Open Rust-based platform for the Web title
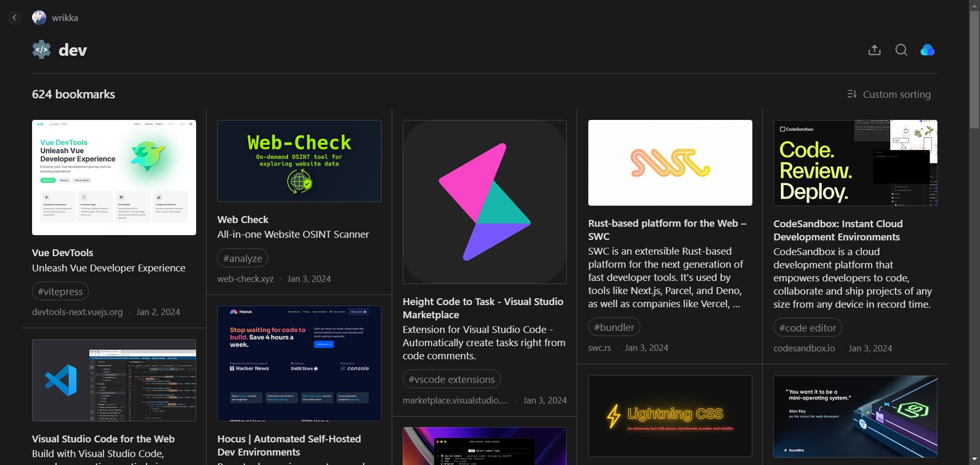 point(667,230)
